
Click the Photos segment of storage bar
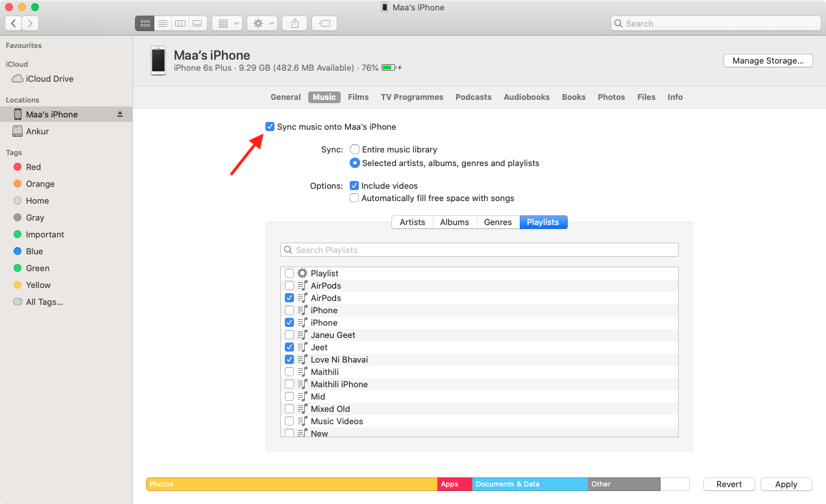coord(292,484)
